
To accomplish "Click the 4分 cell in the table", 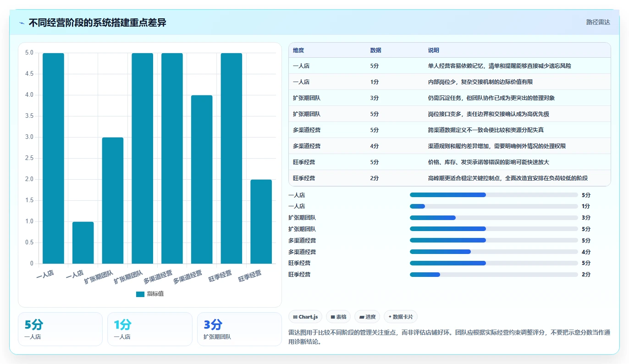I will (375, 146).
